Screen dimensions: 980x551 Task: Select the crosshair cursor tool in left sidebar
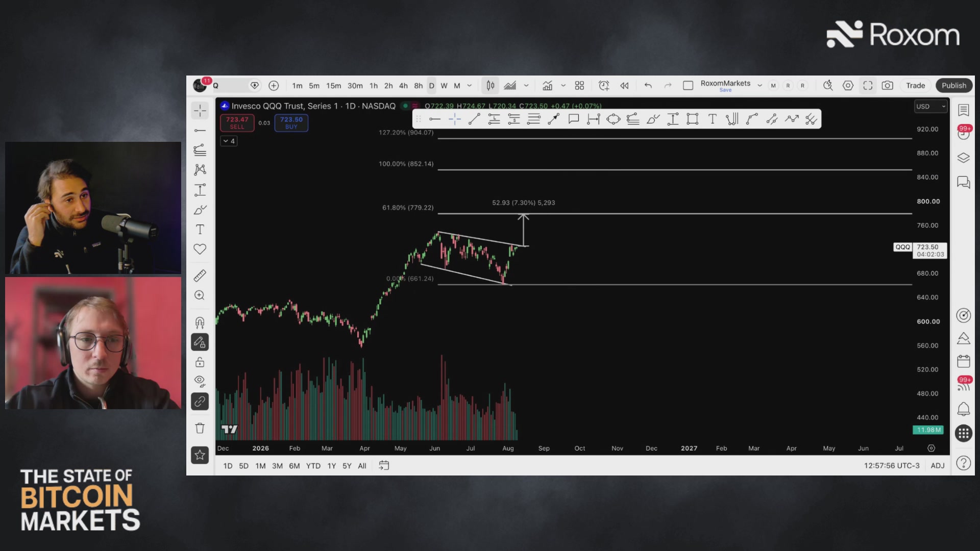point(200,111)
